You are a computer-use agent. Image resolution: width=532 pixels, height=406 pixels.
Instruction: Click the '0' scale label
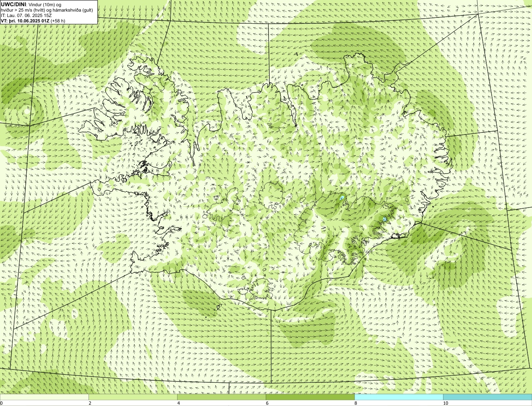(2, 403)
